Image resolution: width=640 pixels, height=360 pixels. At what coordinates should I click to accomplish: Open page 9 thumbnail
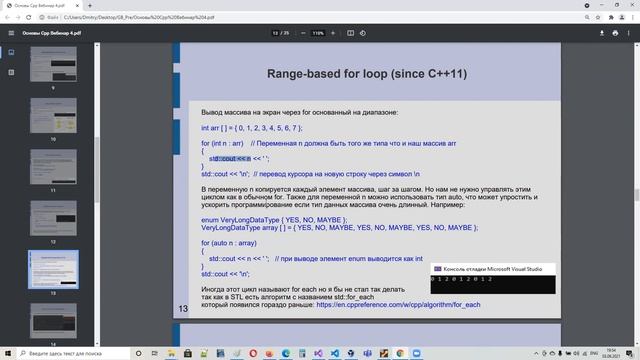click(x=53, y=64)
